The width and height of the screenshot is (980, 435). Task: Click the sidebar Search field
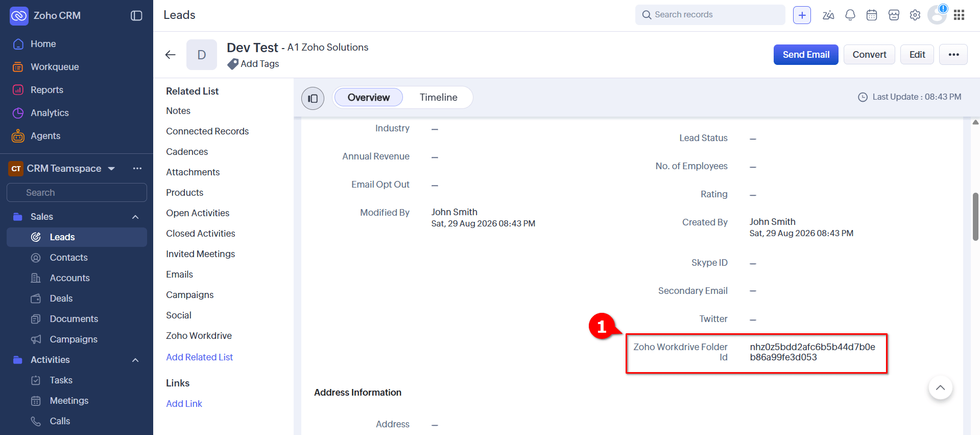pyautogui.click(x=77, y=193)
